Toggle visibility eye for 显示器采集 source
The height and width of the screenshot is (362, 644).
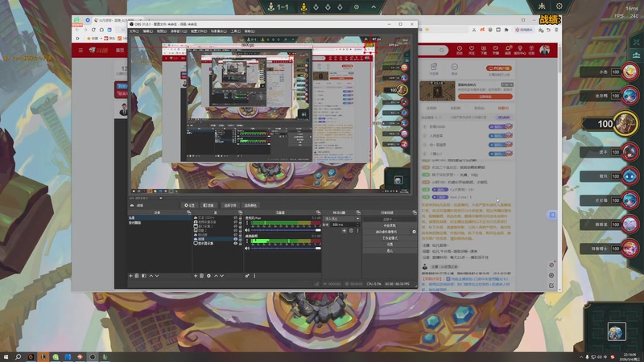point(236,244)
